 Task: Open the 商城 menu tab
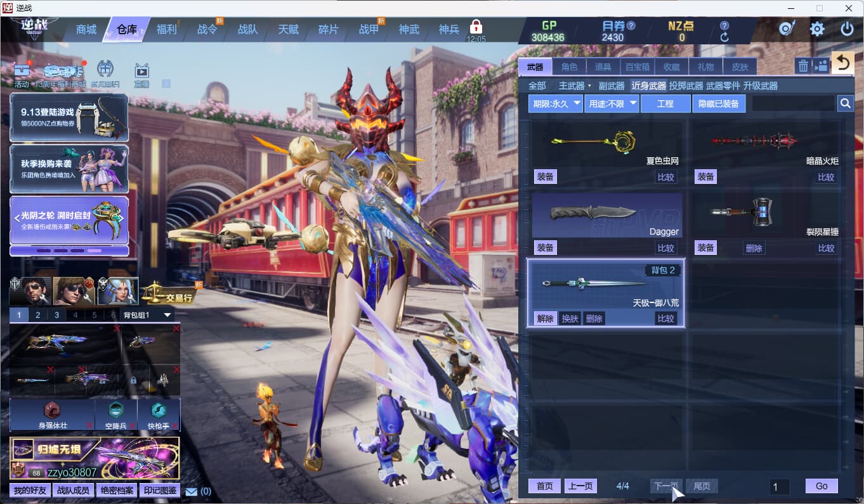86,30
